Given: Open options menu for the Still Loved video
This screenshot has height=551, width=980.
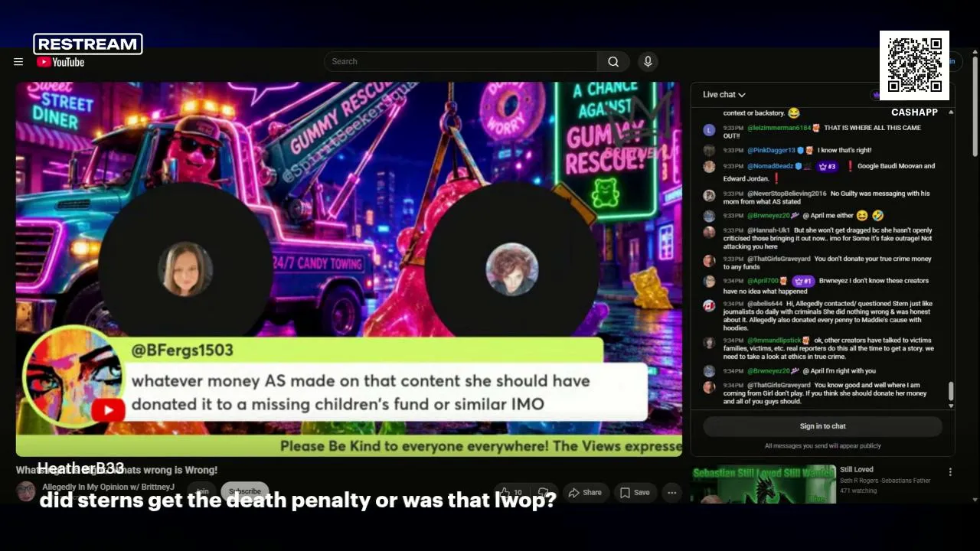Looking at the screenshot, I should (950, 473).
